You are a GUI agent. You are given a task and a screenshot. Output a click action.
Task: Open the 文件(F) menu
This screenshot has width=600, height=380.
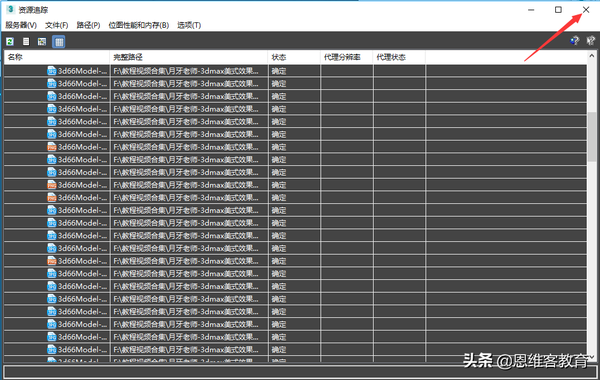tap(57, 25)
